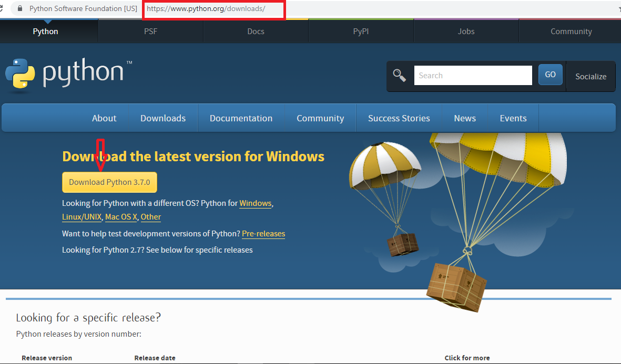Follow the Mac OS X download link

[x=120, y=216]
